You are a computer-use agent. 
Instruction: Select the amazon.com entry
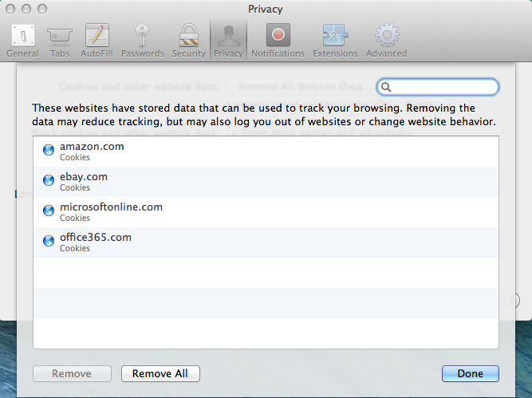(x=92, y=147)
